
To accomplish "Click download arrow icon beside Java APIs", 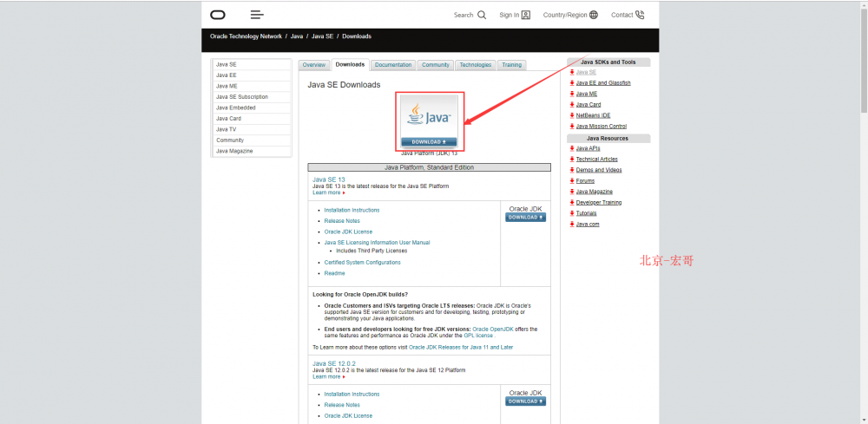I will coord(572,148).
